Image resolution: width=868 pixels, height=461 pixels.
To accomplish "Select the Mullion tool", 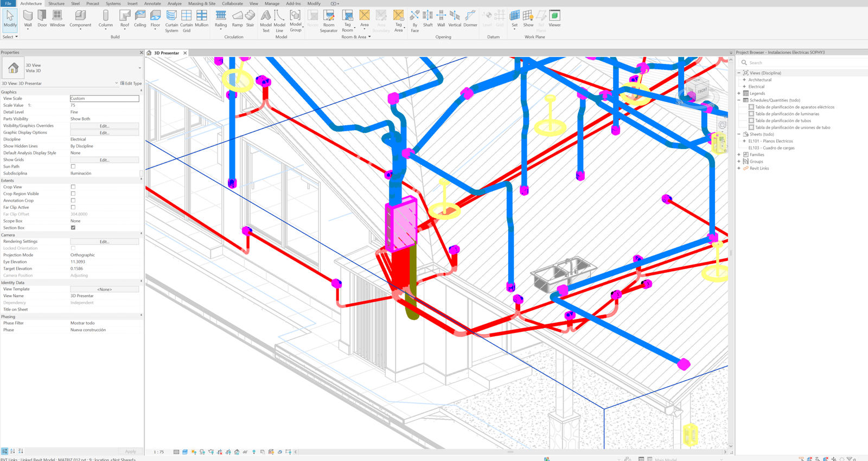I will click(x=202, y=18).
